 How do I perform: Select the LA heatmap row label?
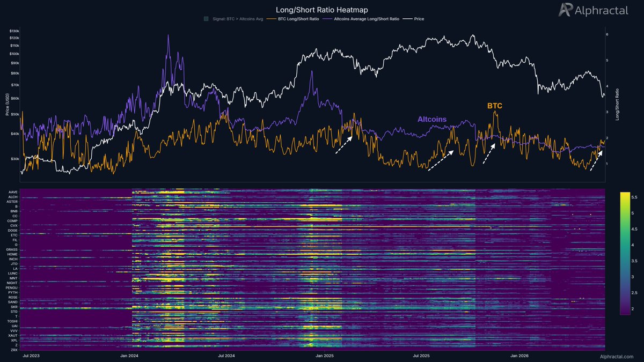pos(16,269)
